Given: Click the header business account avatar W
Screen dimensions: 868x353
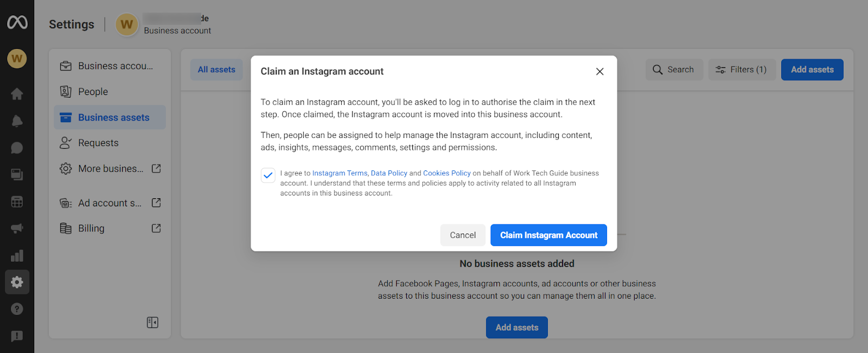Looking at the screenshot, I should (x=127, y=24).
